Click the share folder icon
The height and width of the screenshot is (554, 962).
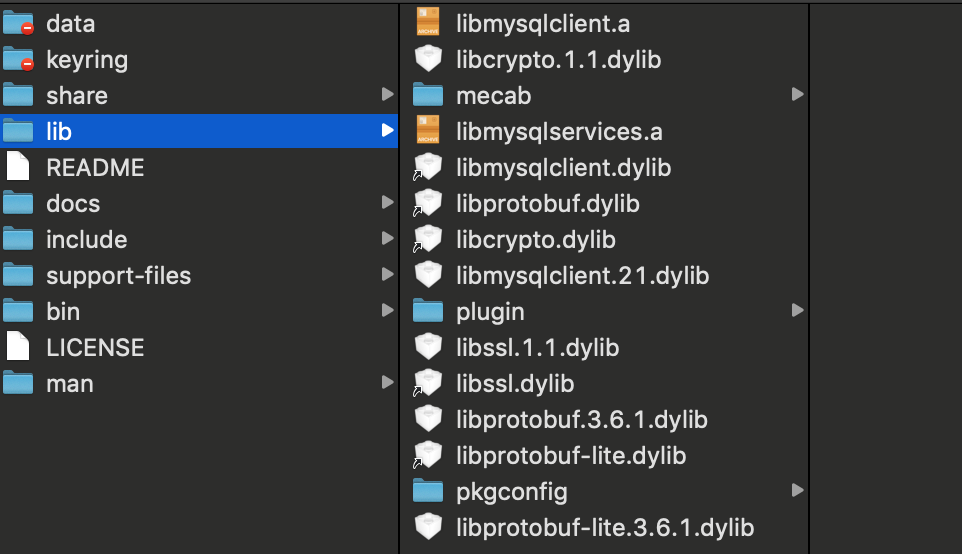point(18,95)
